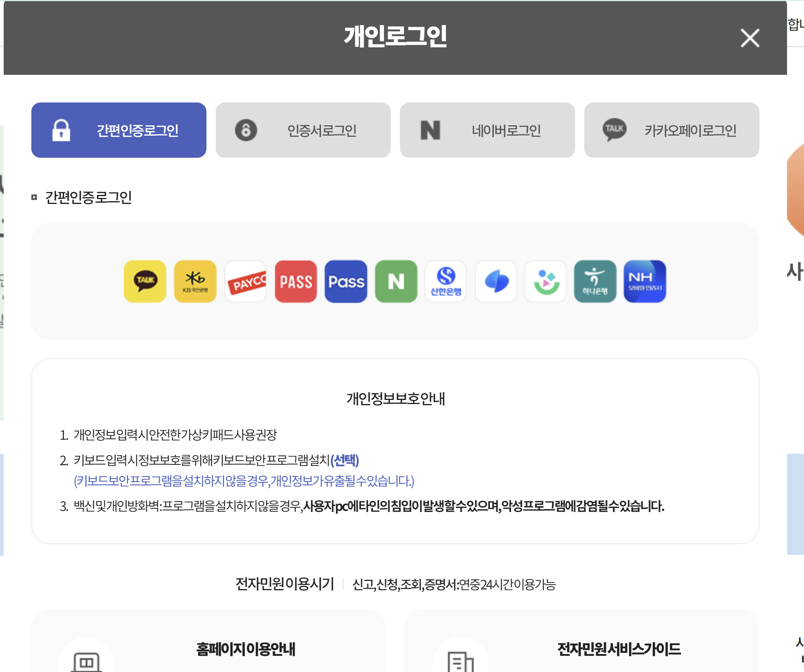Viewport: 804px width, 672px height.
Task: Select the Hana Bank (하나은행) icon
Action: 595,281
